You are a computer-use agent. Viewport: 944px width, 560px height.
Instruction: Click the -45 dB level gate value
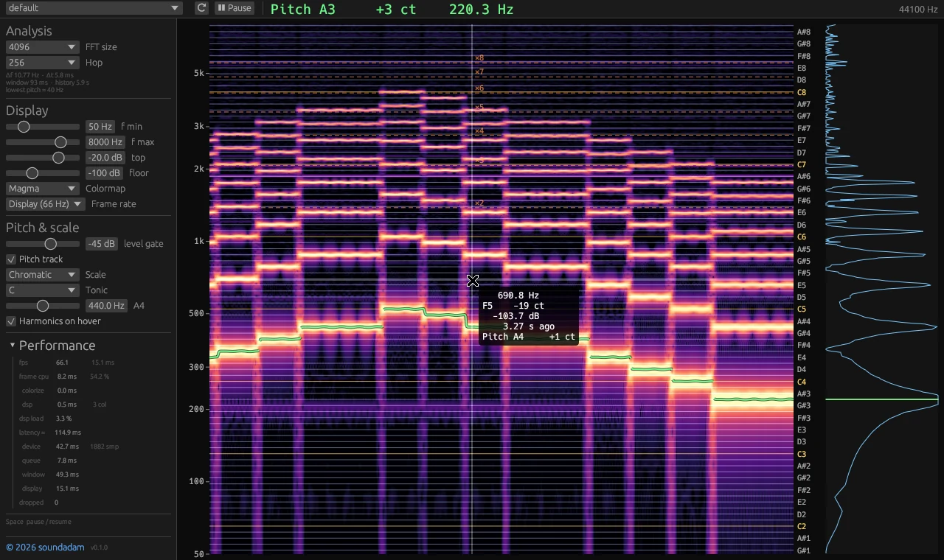[x=102, y=244]
